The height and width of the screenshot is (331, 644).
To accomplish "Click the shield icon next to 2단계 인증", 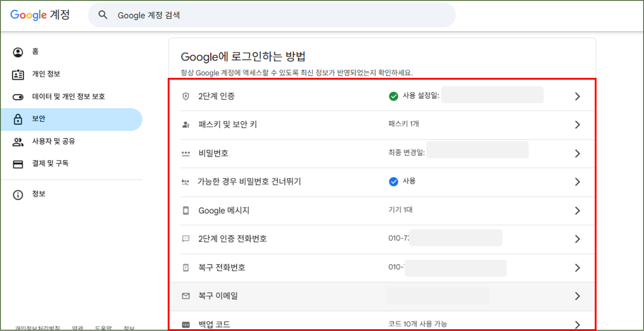I will [186, 96].
